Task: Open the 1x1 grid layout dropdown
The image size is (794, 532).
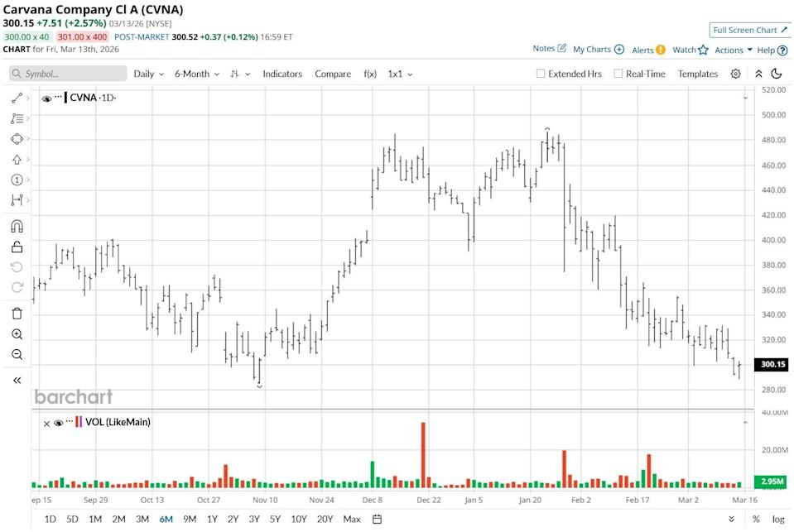Action: [400, 74]
